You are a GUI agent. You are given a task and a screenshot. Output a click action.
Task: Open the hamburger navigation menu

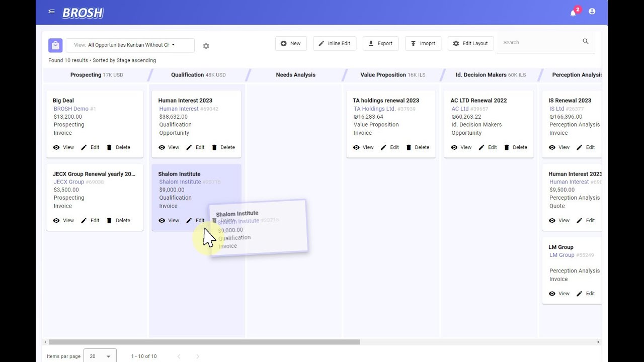pyautogui.click(x=51, y=11)
